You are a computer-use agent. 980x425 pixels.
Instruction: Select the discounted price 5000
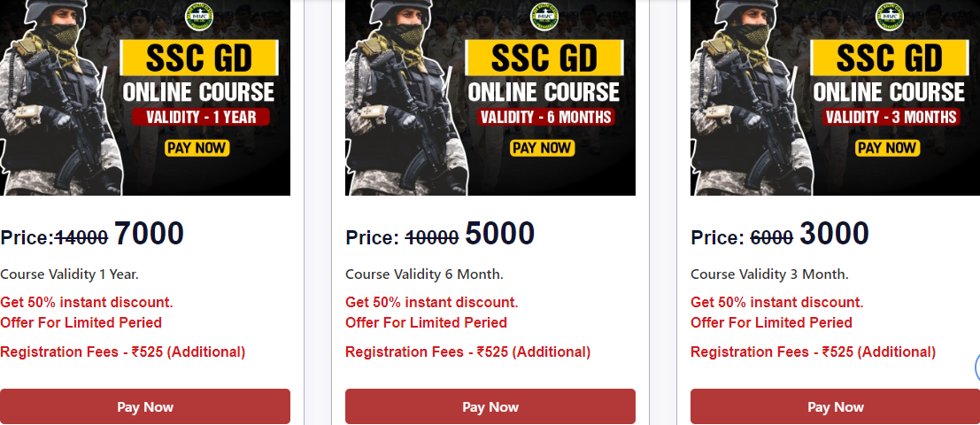(x=500, y=234)
